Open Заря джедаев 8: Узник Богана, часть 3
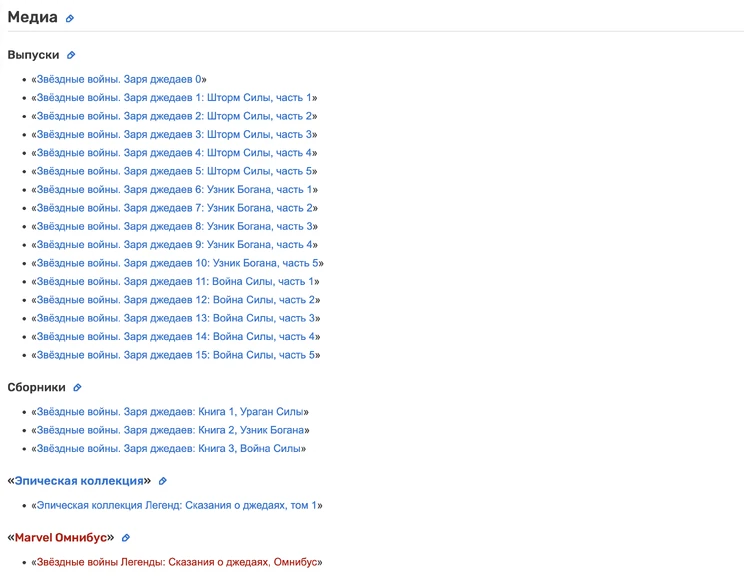This screenshot has width=755, height=577. (175, 226)
